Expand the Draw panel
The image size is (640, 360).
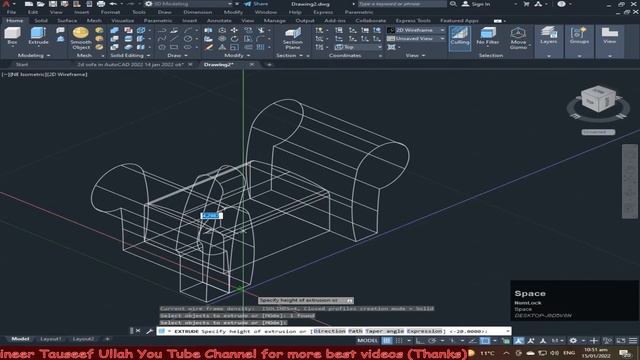[177, 56]
